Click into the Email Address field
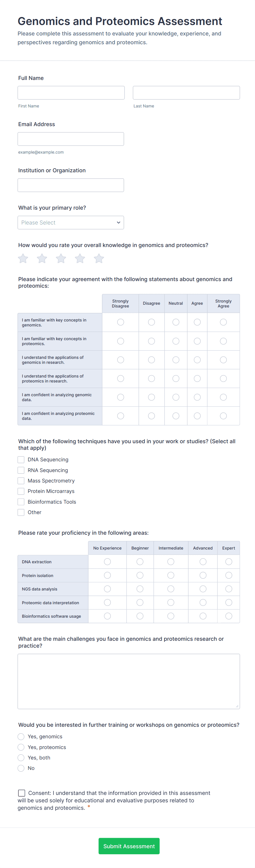Screen dimensions: 255x868 point(71,139)
